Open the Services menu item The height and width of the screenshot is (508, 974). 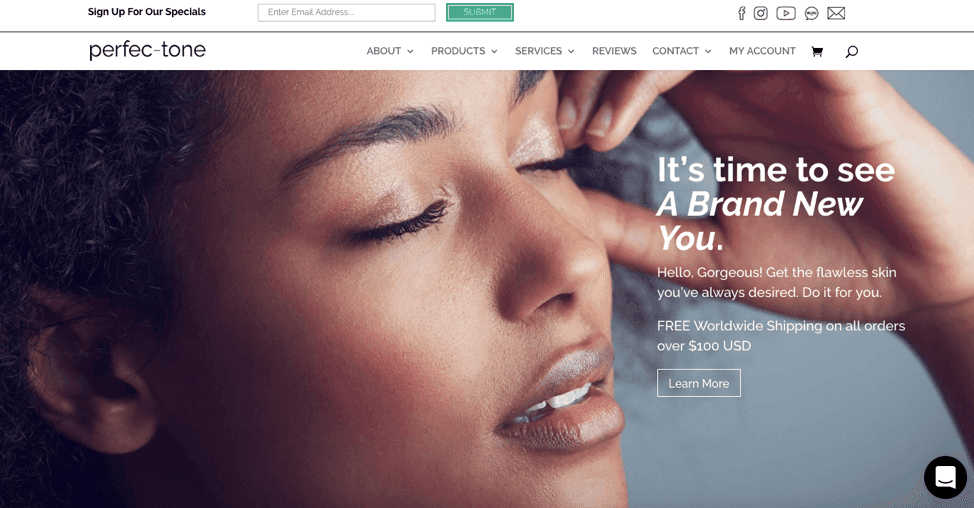[539, 51]
